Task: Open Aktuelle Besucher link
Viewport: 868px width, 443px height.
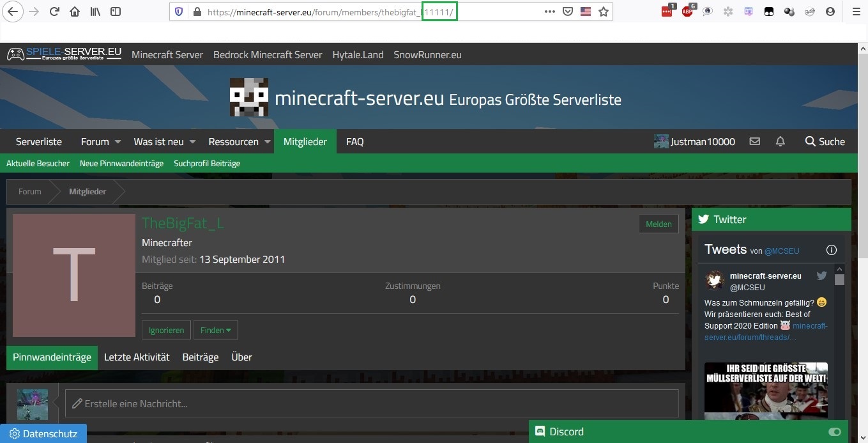Action: coord(38,164)
